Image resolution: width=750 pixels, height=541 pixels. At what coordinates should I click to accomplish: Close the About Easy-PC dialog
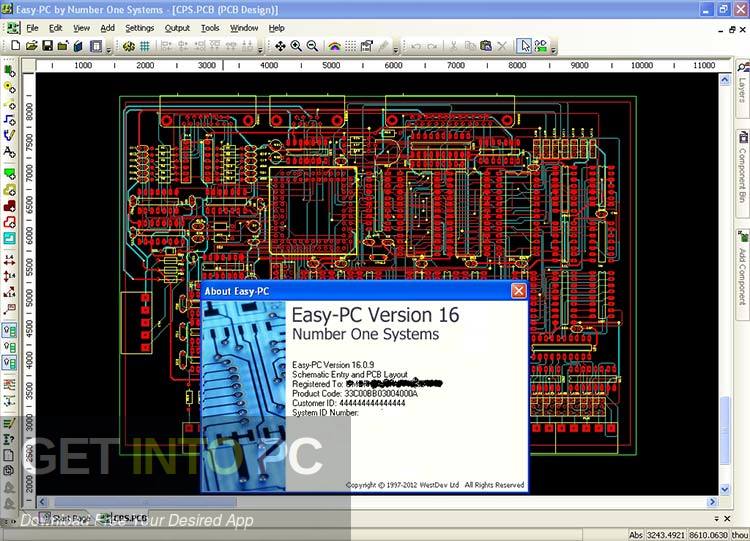coord(518,291)
